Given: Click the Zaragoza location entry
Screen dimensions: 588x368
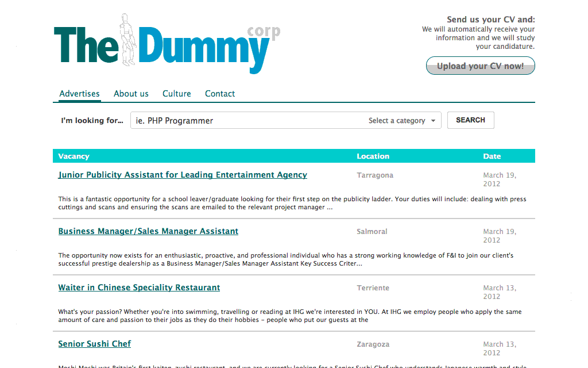Looking at the screenshot, I should pyautogui.click(x=373, y=344).
